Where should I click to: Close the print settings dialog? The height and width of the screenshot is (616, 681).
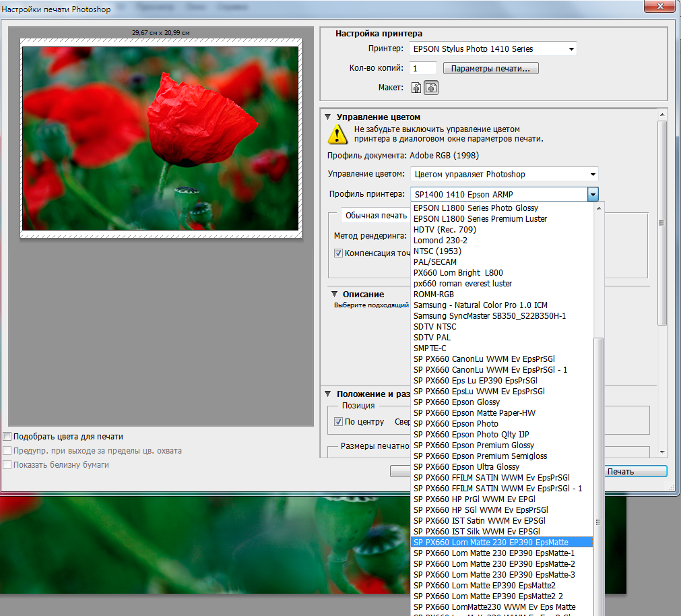(x=659, y=6)
